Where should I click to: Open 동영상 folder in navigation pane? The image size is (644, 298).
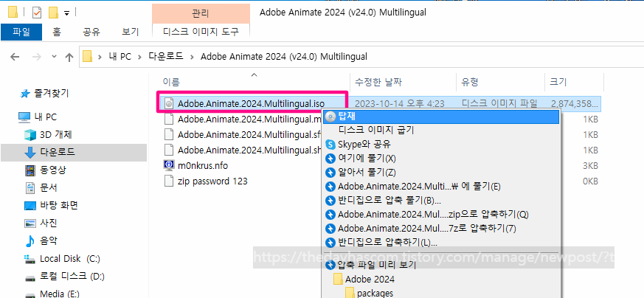pos(45,170)
